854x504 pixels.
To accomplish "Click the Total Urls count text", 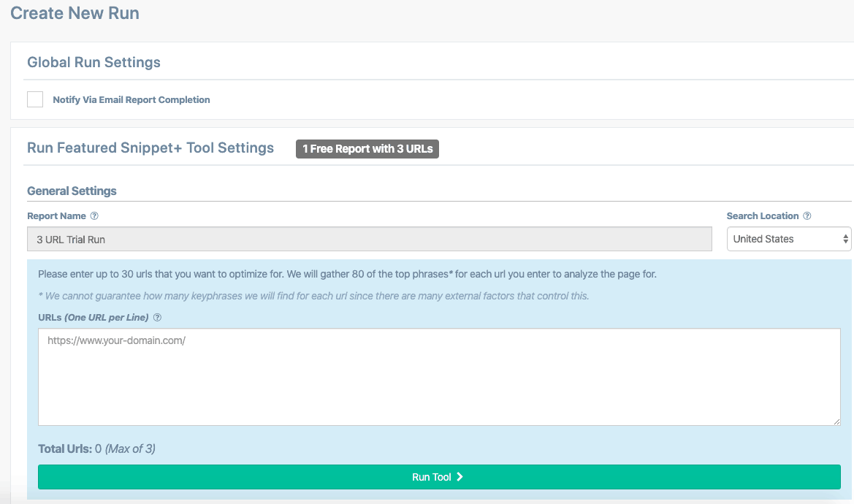I will [97, 449].
